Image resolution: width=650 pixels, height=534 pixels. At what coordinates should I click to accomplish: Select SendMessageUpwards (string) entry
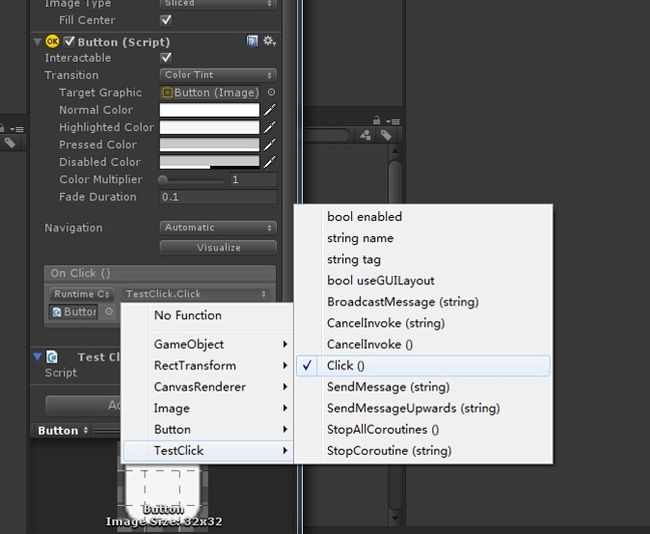(x=423, y=408)
